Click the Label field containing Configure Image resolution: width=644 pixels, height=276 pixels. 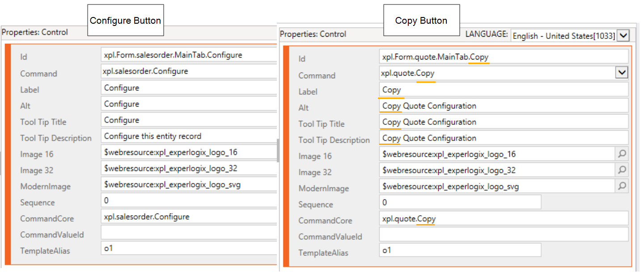point(189,88)
